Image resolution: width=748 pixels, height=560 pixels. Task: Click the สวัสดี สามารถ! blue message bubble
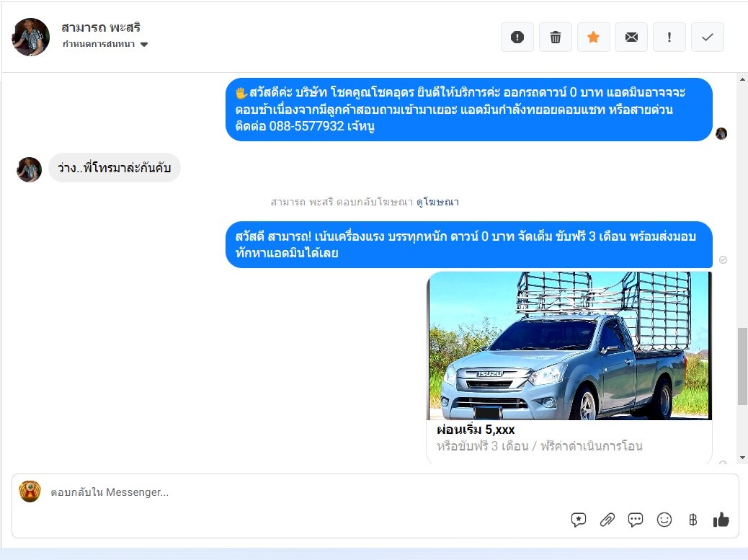pos(469,245)
